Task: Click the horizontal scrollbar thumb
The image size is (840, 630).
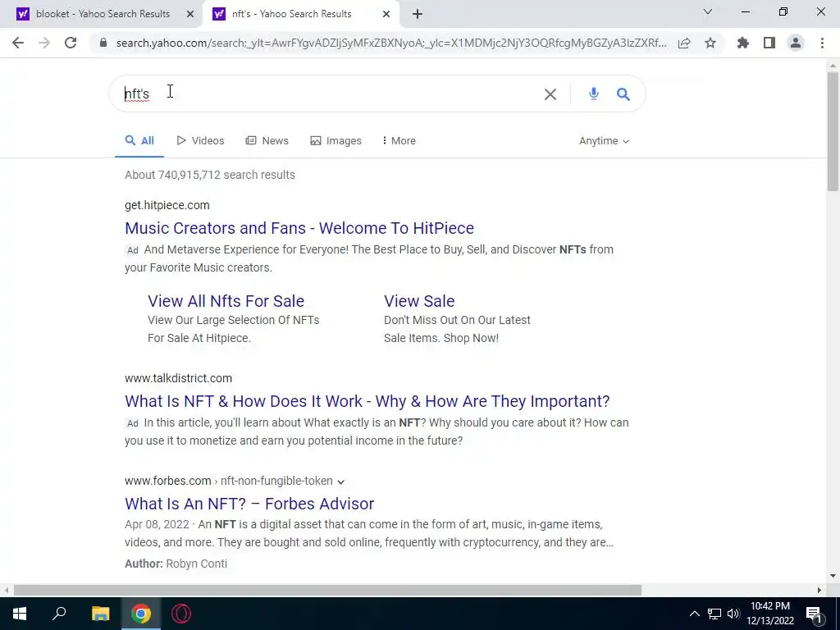Action: tap(327, 591)
